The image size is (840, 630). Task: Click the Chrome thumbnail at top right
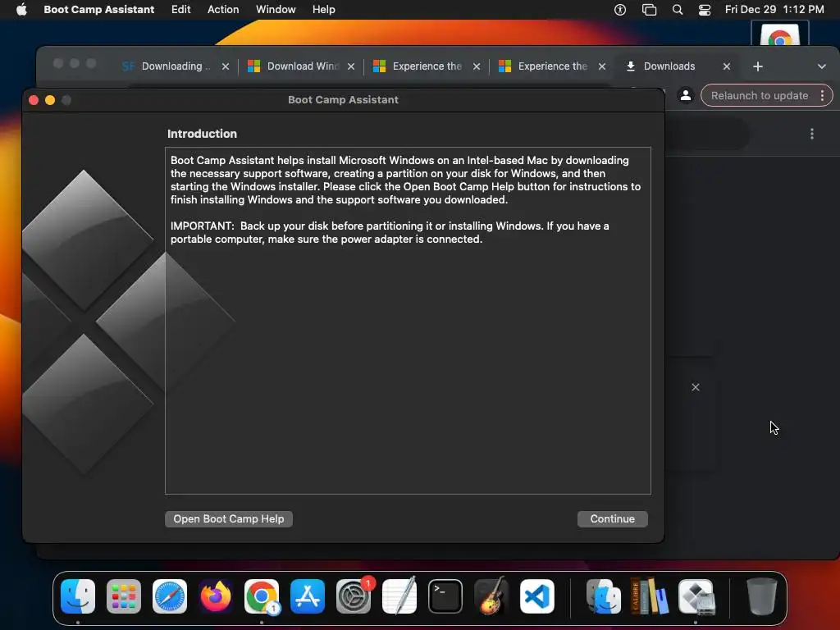779,34
